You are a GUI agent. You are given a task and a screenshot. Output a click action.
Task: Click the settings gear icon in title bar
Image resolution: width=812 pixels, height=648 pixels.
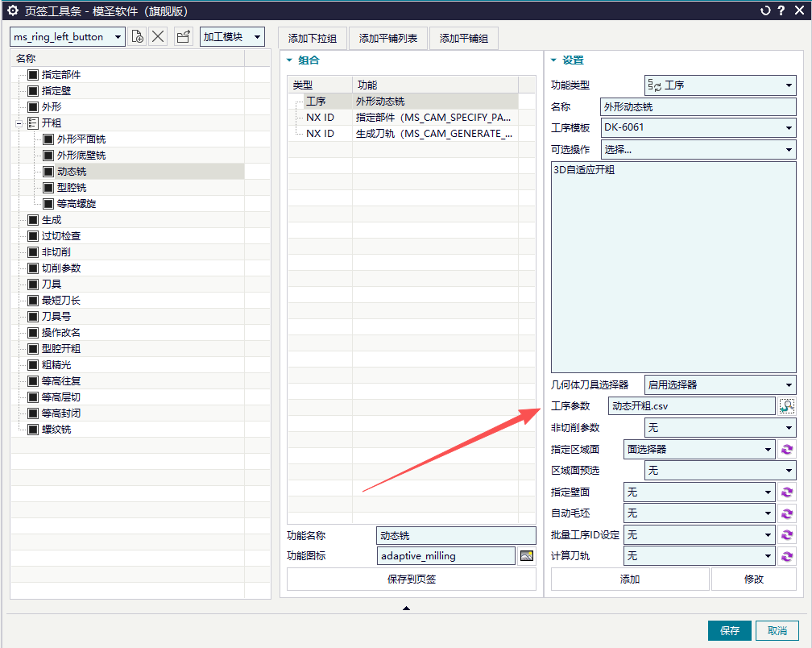coord(13,10)
